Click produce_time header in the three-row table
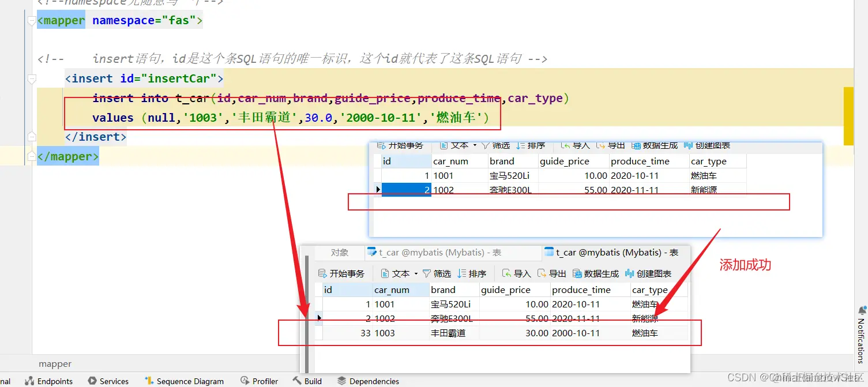The height and width of the screenshot is (387, 868). 590,290
